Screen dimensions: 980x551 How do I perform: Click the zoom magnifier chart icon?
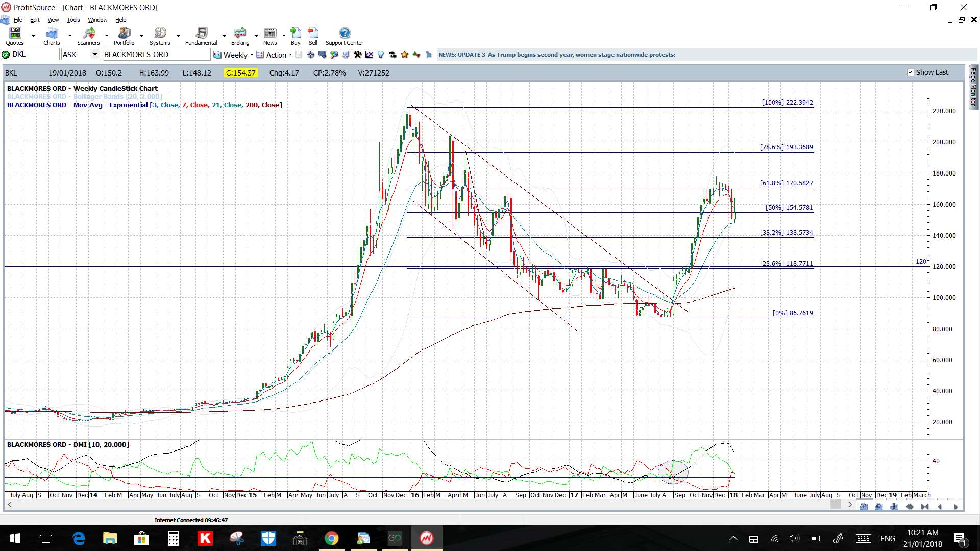click(334, 55)
